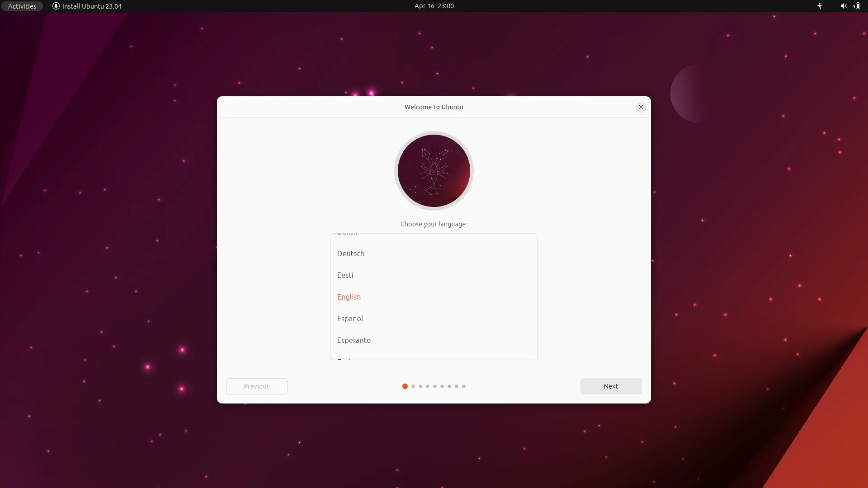Click the Install Ubuntu 23.04 circular logo icon
Screen dimensions: 868x488
[56, 6]
